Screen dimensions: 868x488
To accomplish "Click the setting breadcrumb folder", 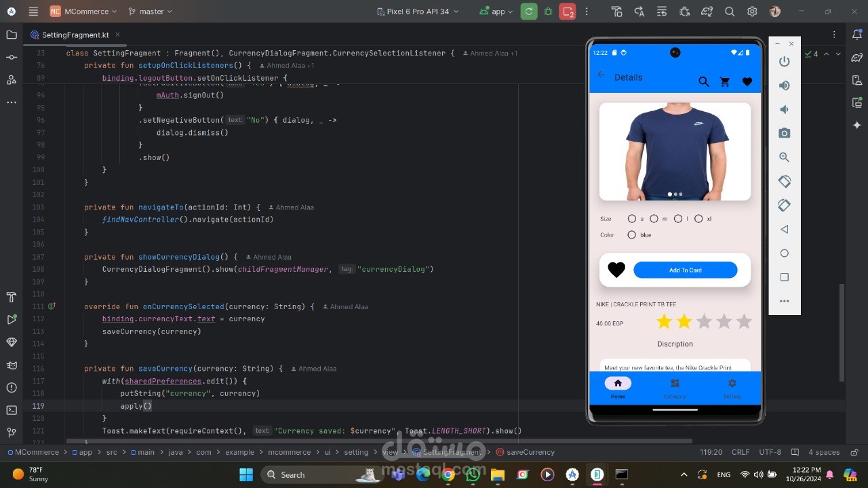I will (355, 452).
